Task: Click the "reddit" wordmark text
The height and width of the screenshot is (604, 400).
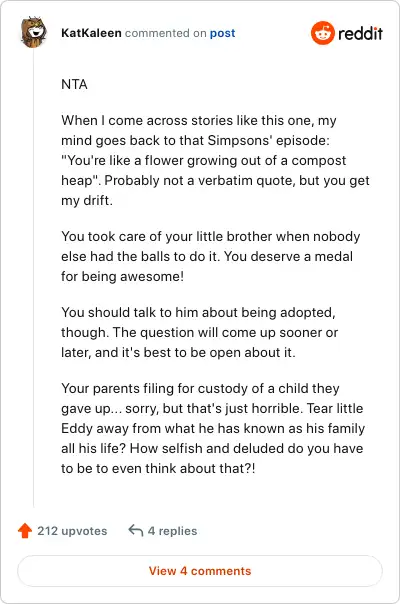Action: coord(360,34)
